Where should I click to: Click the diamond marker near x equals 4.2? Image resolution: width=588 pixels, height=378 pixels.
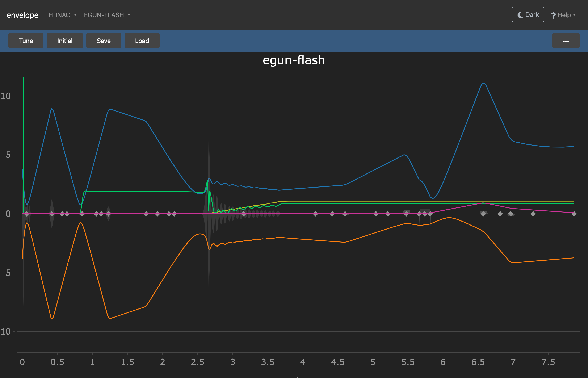click(315, 214)
